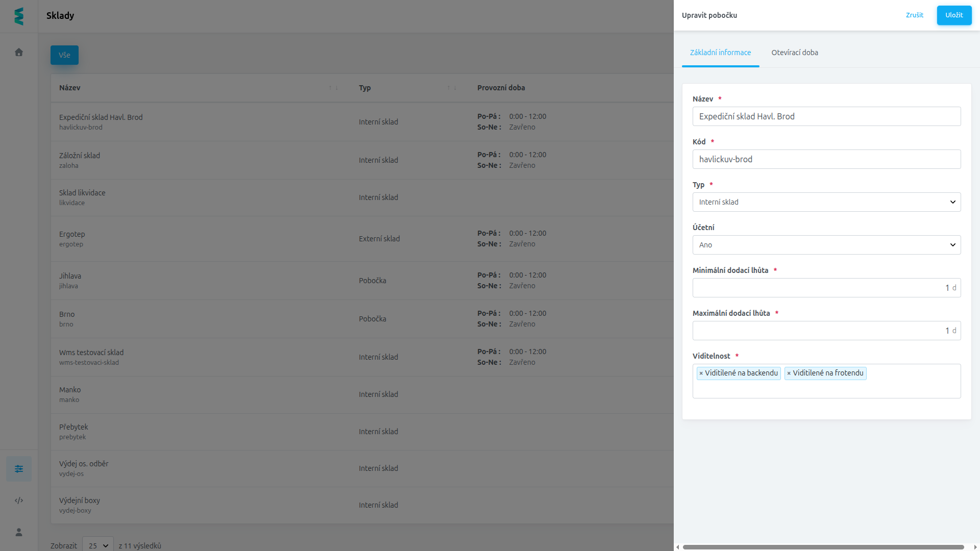Open the settings sliders icon in sidebar
This screenshot has width=980, height=551.
(x=19, y=469)
